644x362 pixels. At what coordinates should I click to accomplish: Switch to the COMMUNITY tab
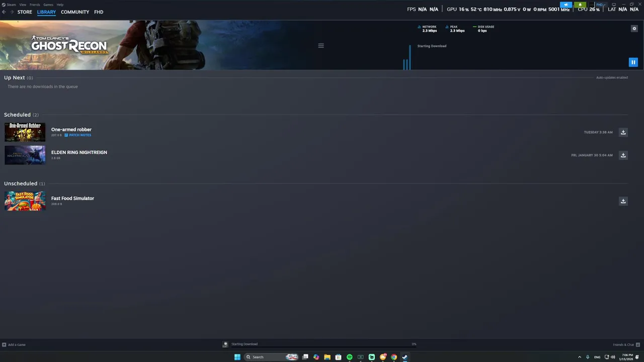(x=75, y=12)
